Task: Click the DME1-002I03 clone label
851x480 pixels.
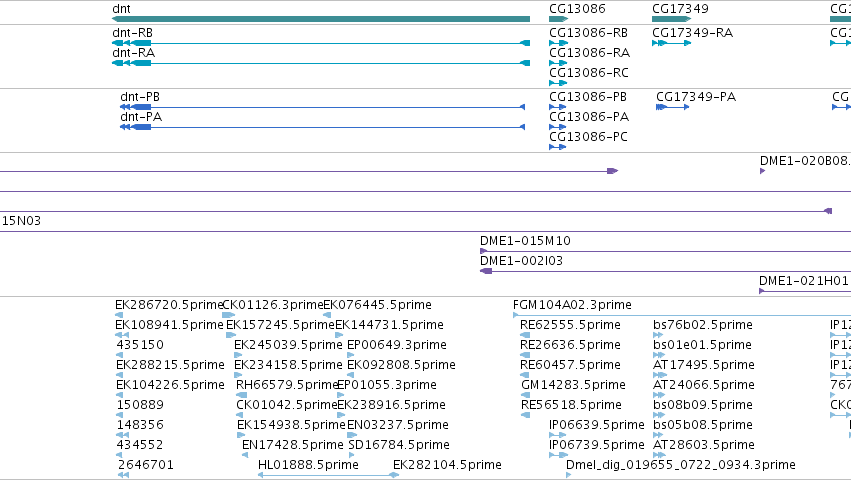Action: (521, 261)
